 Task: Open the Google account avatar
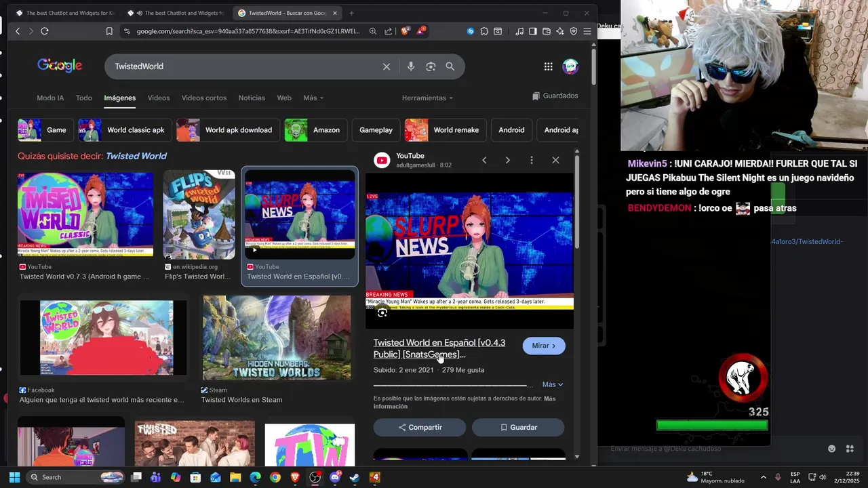pos(570,66)
